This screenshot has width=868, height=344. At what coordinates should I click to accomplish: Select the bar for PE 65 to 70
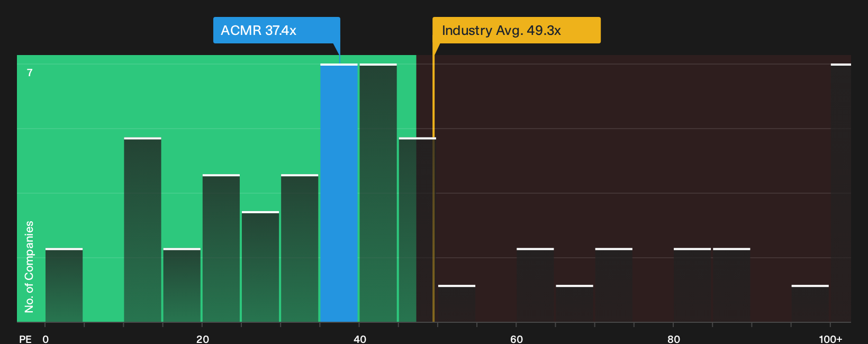pyautogui.click(x=574, y=303)
